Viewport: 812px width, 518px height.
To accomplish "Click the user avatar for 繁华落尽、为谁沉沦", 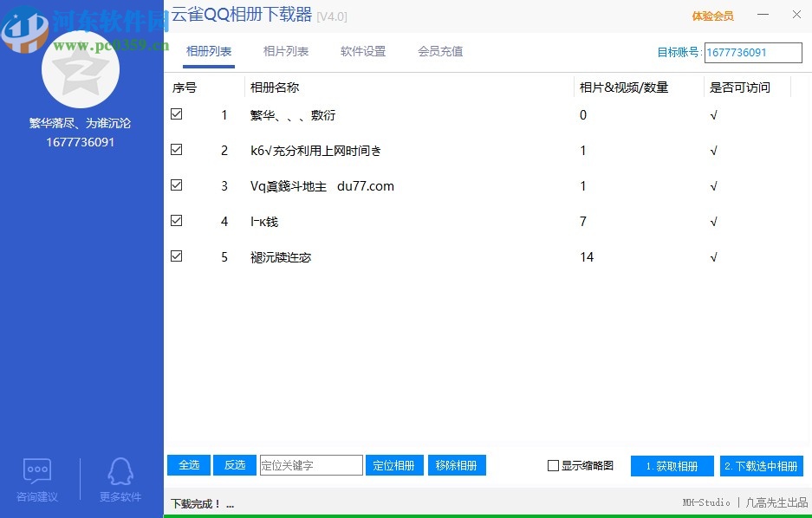I will point(81,69).
